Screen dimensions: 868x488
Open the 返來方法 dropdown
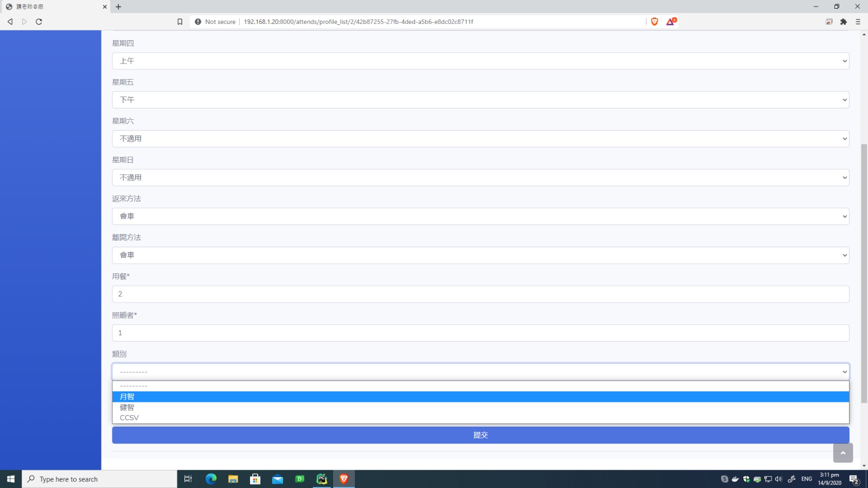pos(480,216)
